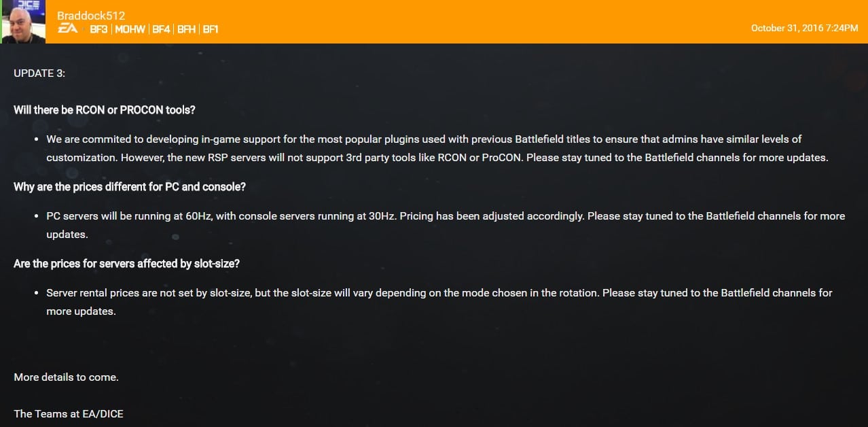Click the BF4 game badge

(161, 29)
